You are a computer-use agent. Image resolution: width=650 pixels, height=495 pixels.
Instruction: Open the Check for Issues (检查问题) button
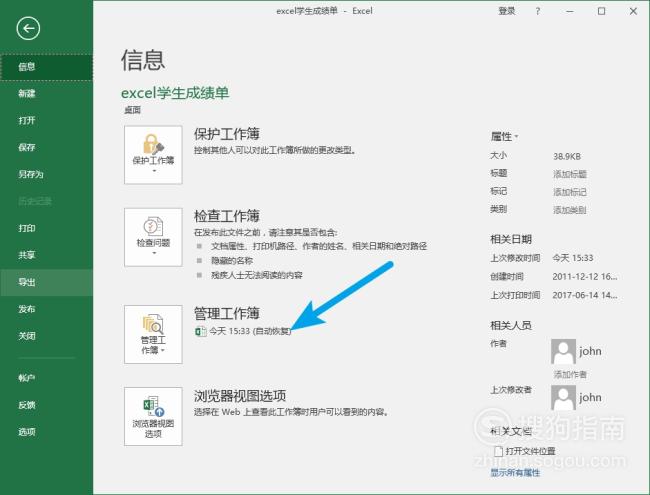click(153, 237)
